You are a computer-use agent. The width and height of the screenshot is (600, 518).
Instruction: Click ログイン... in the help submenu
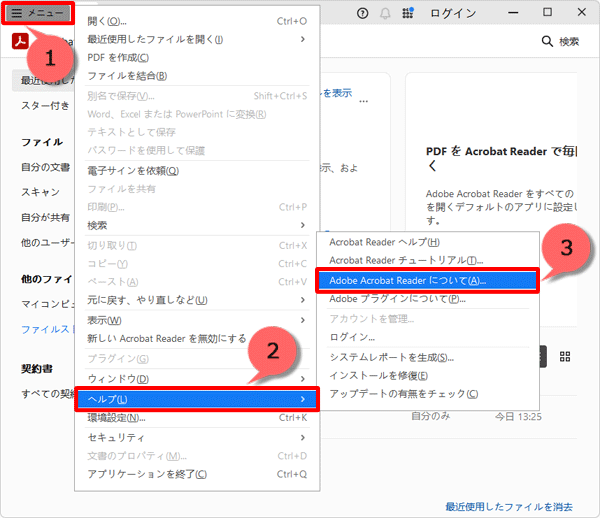pyautogui.click(x=428, y=337)
